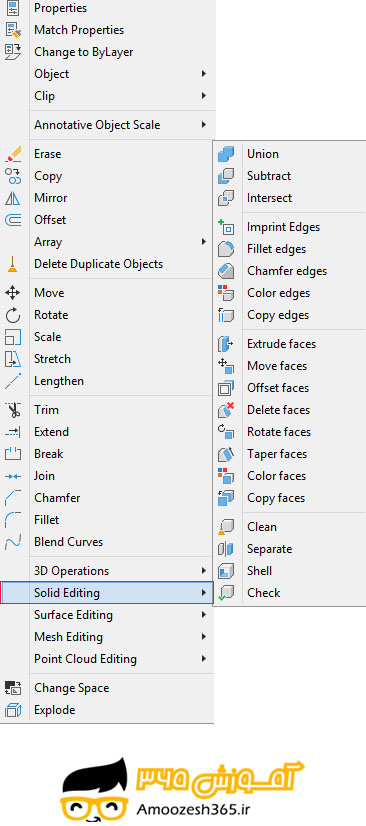Image resolution: width=366 pixels, height=826 pixels.
Task: Click the Subtract solids icon
Action: [226, 176]
